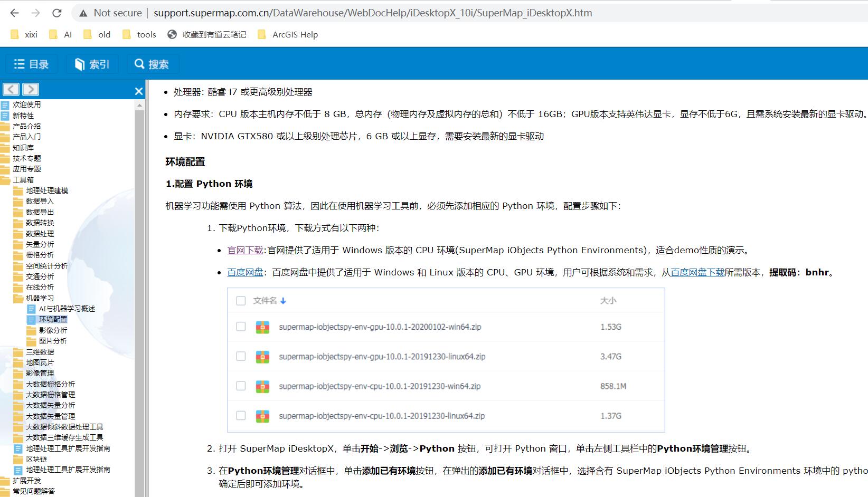
Task: Click the next-topic right arrow in sidebar
Action: (x=31, y=89)
